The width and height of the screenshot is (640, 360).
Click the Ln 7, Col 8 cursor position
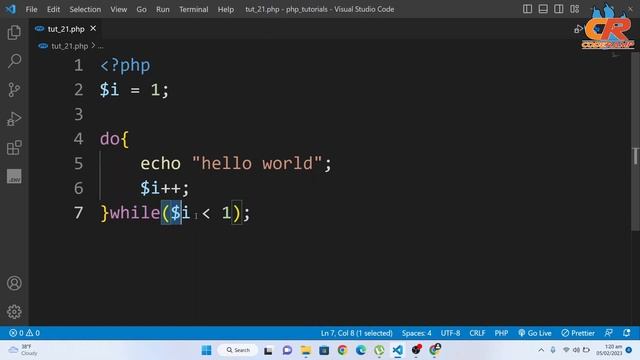point(356,333)
